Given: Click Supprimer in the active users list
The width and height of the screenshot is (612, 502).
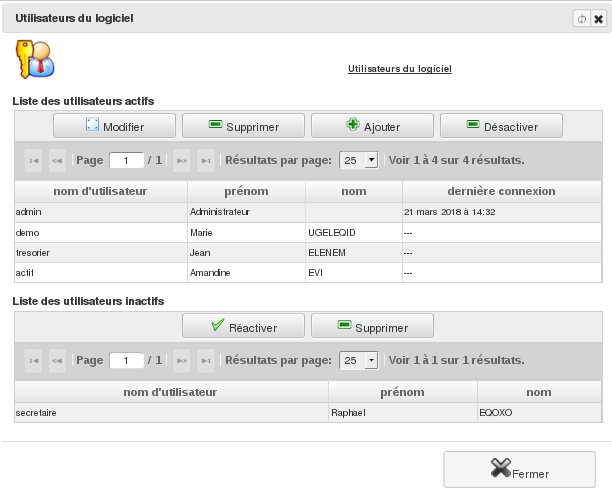Looking at the screenshot, I should (x=243, y=126).
